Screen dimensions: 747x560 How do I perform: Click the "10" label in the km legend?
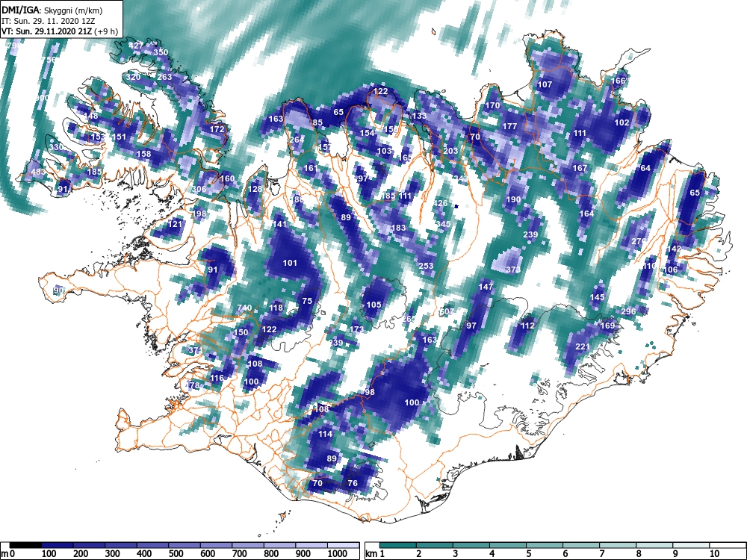(714, 554)
